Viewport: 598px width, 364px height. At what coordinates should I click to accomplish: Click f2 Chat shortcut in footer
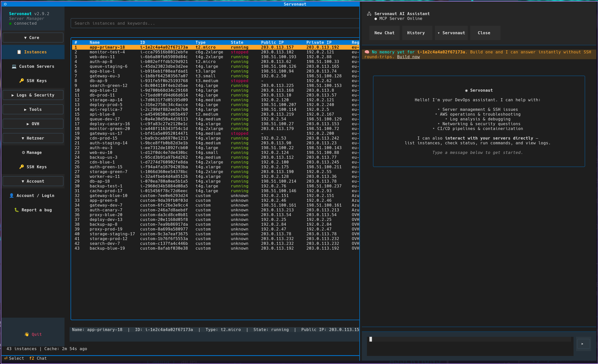click(x=38, y=358)
